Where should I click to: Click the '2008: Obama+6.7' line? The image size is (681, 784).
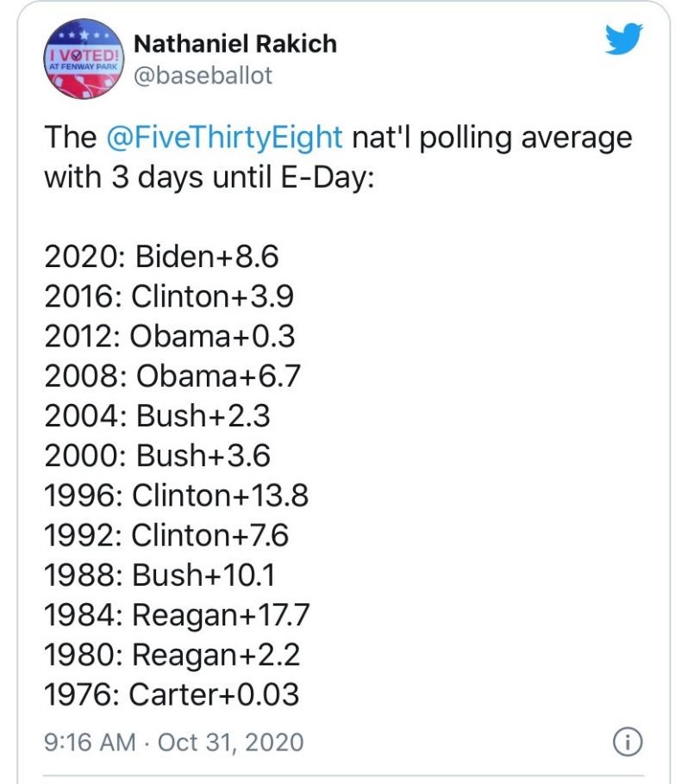[172, 376]
